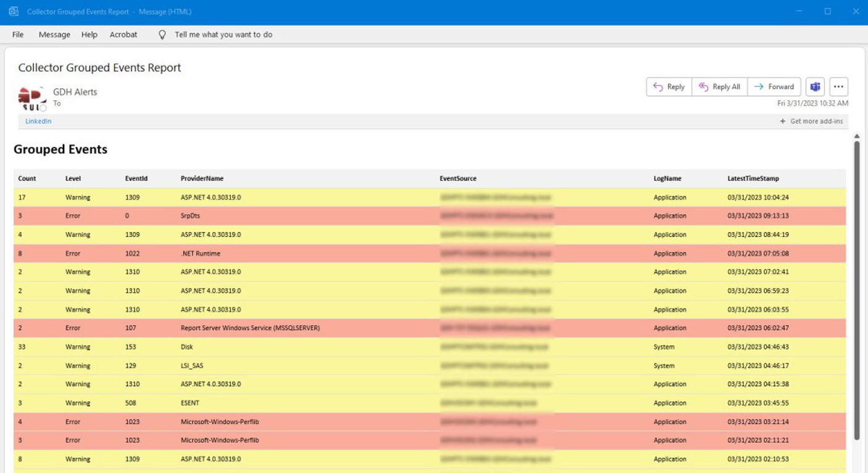Forward this email message

point(774,87)
